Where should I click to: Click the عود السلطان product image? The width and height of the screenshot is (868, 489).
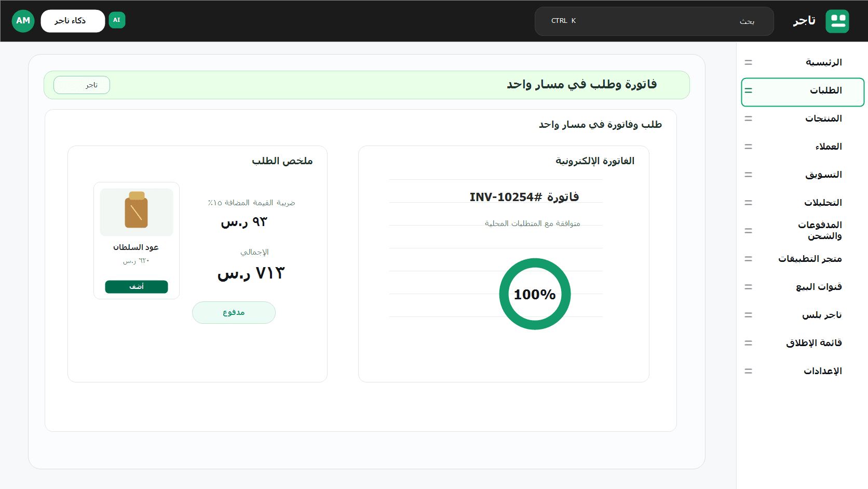click(137, 212)
